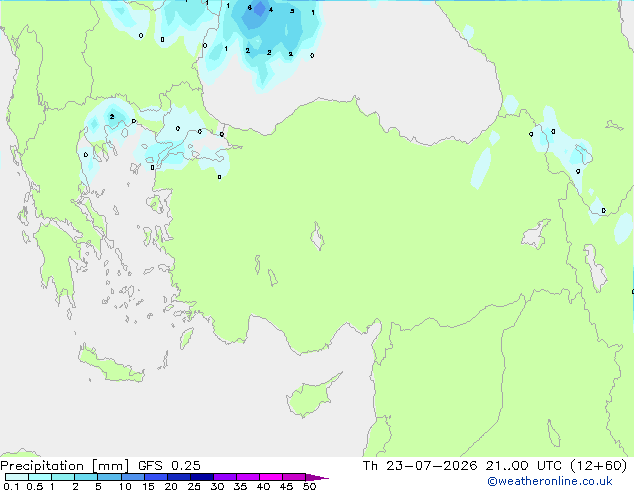The width and height of the screenshot is (634, 490).
Task: Click the legend label '0.1'
Action: click(x=11, y=486)
